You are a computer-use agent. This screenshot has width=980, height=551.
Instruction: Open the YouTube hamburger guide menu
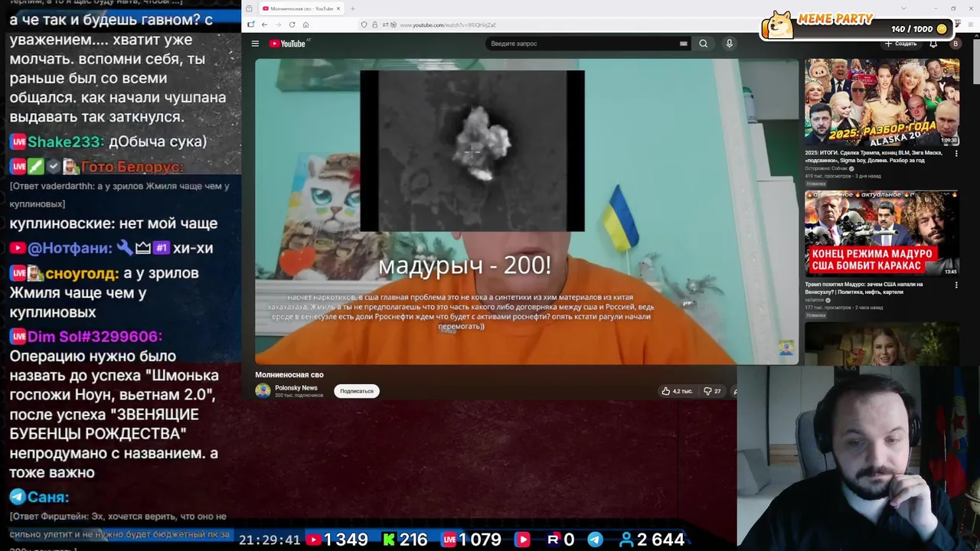click(255, 44)
